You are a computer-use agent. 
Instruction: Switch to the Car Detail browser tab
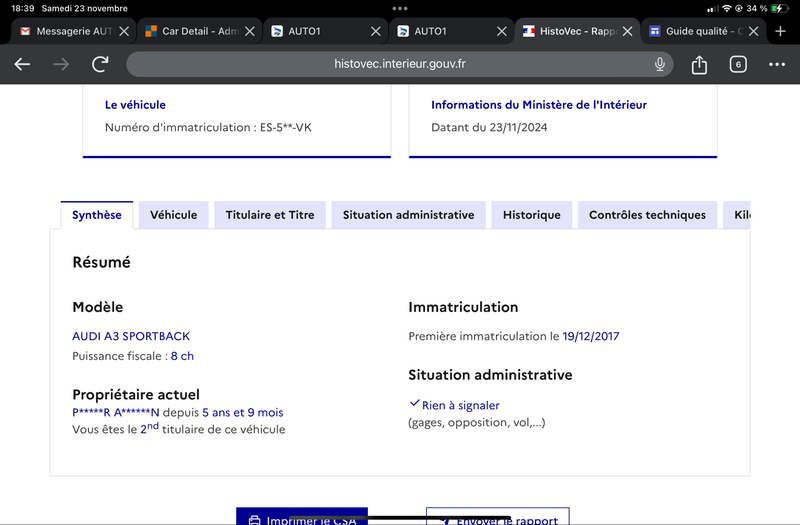(199, 32)
